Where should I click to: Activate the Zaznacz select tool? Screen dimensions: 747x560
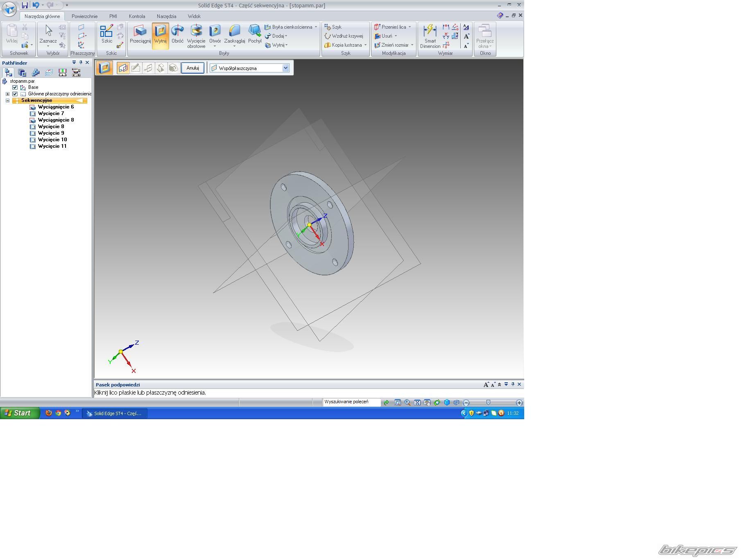click(x=48, y=36)
